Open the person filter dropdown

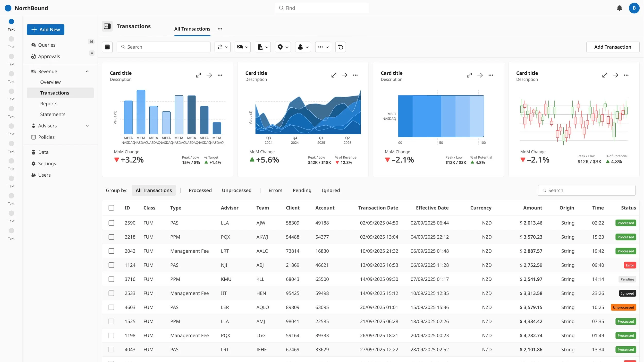pos(303,47)
